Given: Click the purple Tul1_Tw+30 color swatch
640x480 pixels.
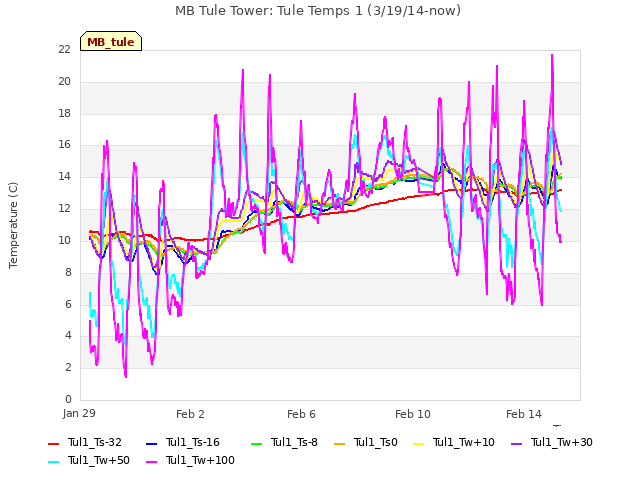Looking at the screenshot, I should [x=517, y=444].
